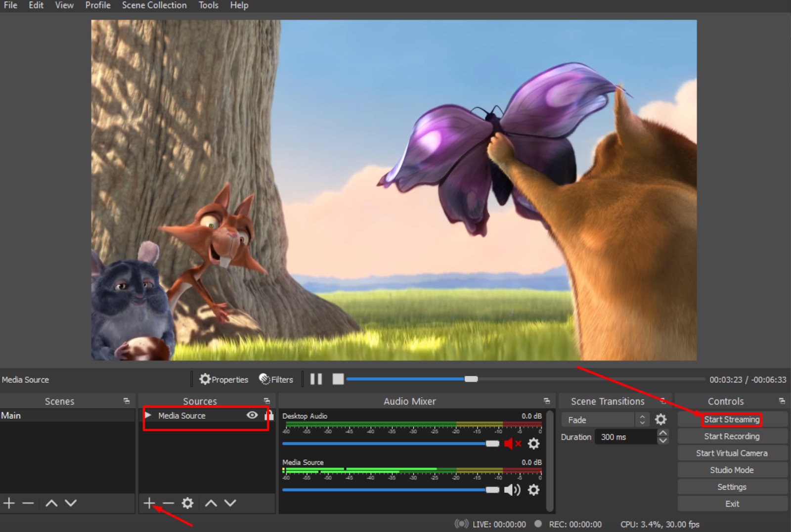The height and width of the screenshot is (532, 791).
Task: Select the Main scene
Action: point(67,415)
